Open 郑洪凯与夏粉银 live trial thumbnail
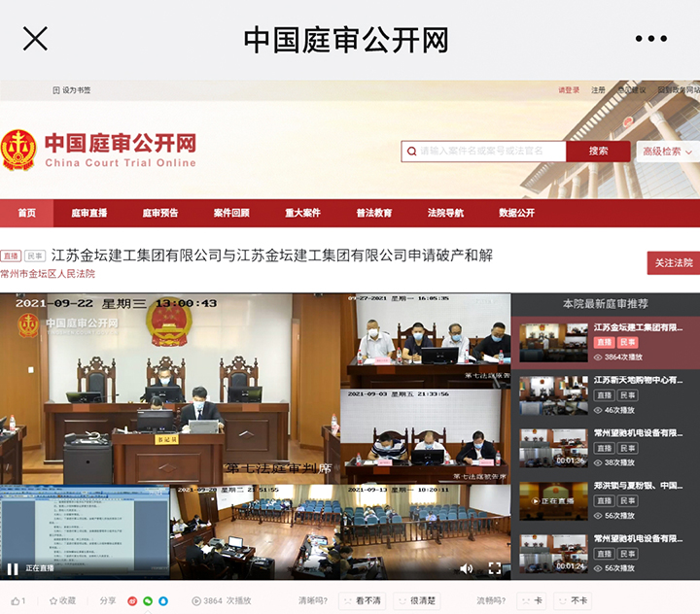The image size is (700, 614). coord(553,501)
